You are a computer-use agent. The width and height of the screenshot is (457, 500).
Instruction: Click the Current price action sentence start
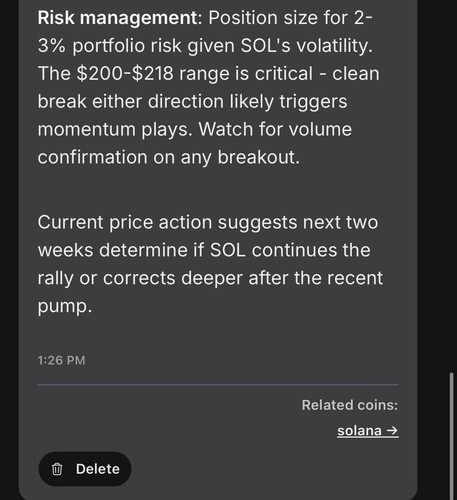point(125,222)
